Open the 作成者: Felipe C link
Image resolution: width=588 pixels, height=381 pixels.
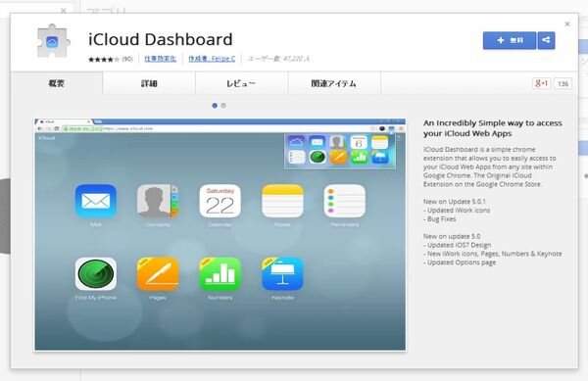pyautogui.click(x=212, y=59)
